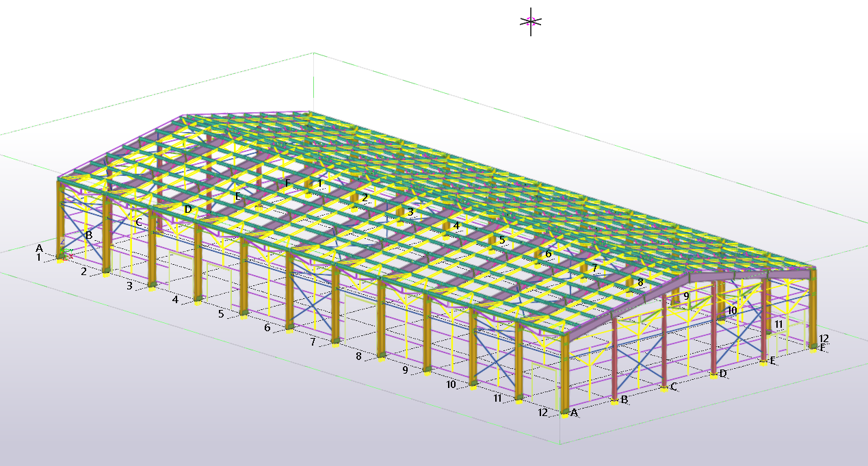Select grid label F on the roof beside label 1
868x466 pixels.
(288, 183)
